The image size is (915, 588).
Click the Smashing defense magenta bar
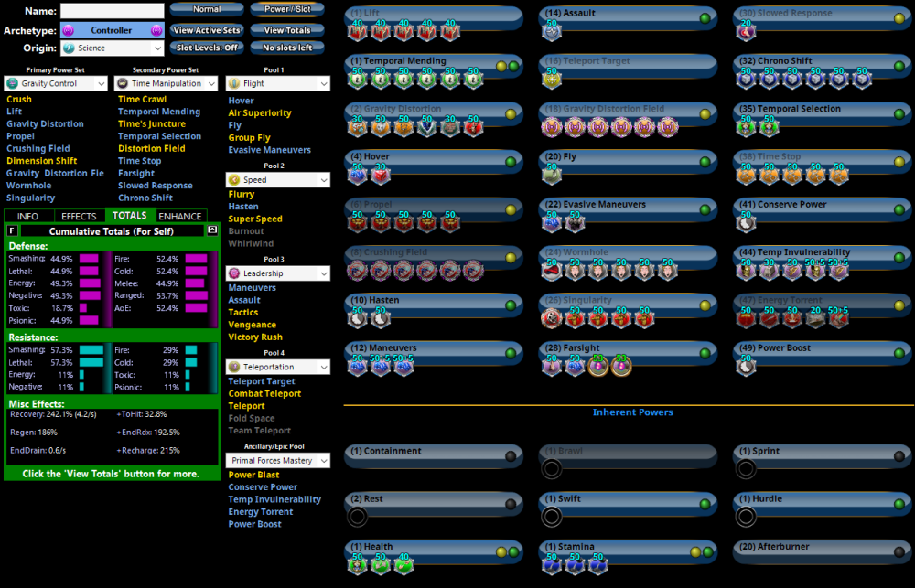coord(89,259)
